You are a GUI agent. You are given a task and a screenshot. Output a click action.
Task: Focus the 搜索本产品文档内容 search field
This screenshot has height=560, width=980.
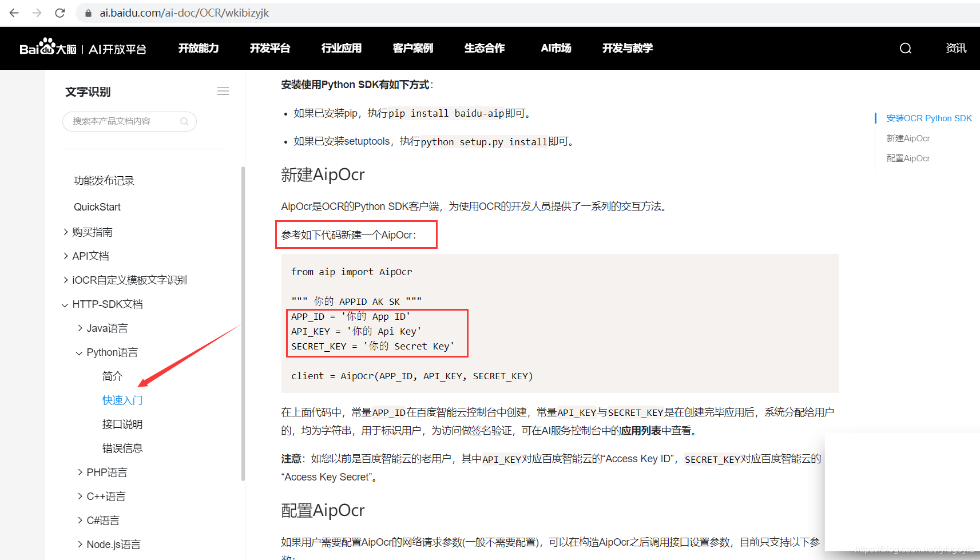click(x=123, y=121)
